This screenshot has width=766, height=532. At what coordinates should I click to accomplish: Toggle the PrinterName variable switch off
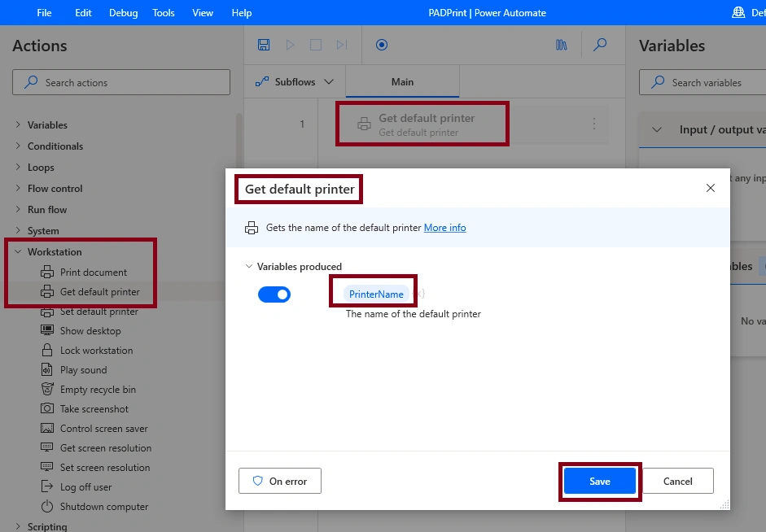coord(274,294)
